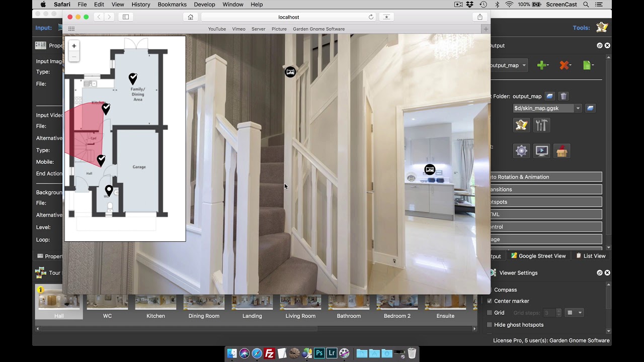Image resolution: width=644 pixels, height=362 pixels.
Task: Switch to Google Street View tab
Action: click(538, 256)
